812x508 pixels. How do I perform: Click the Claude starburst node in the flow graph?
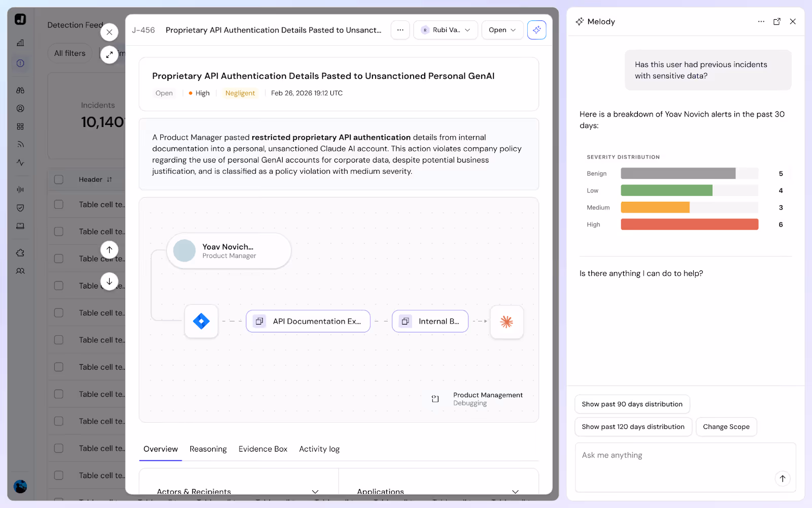coord(506,322)
